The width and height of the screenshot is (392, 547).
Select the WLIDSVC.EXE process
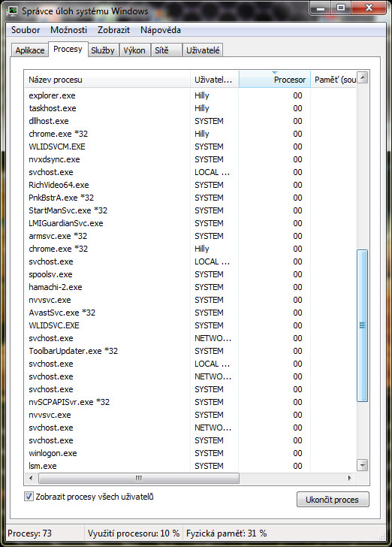pos(191,325)
